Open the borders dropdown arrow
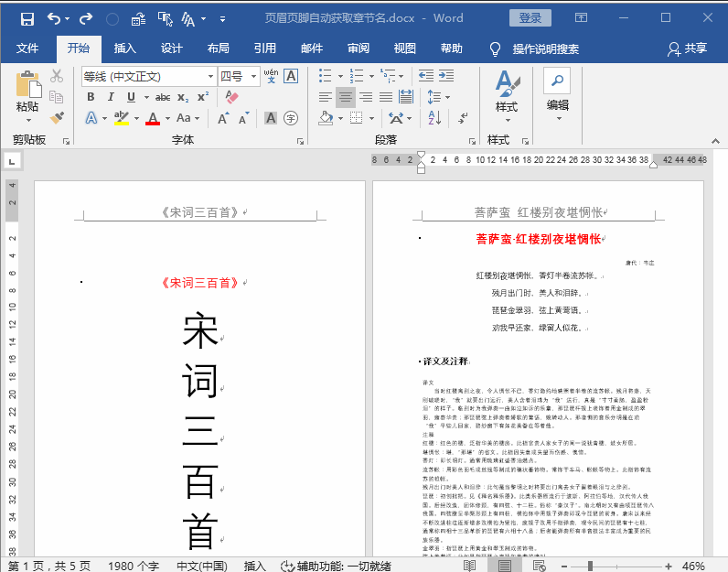Screen dimensions: 728x572 pos(371,118)
